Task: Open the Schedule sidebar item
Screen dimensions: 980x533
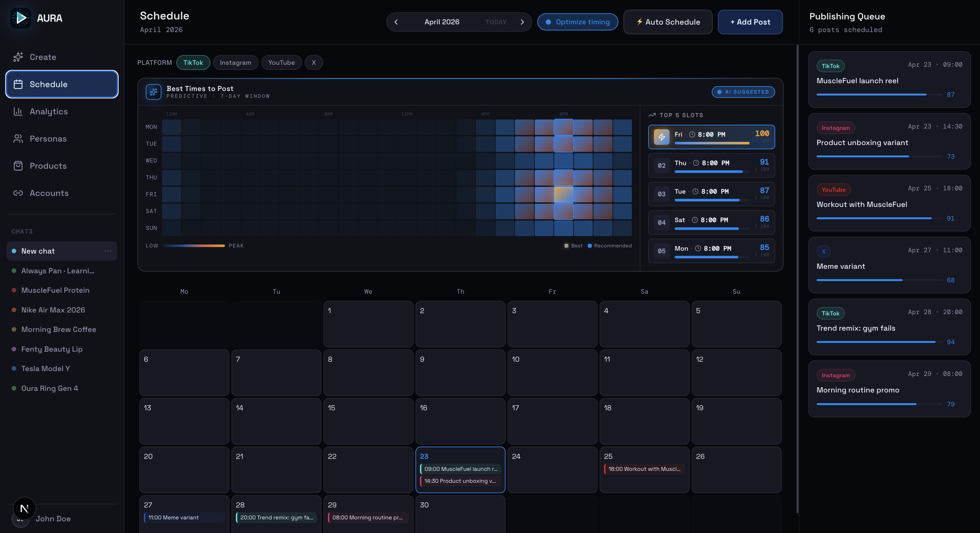Action: click(62, 84)
